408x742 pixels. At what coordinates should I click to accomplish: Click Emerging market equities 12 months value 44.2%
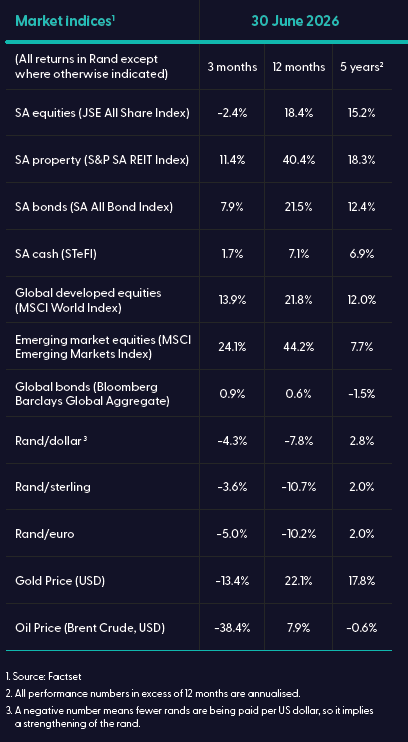click(x=299, y=347)
